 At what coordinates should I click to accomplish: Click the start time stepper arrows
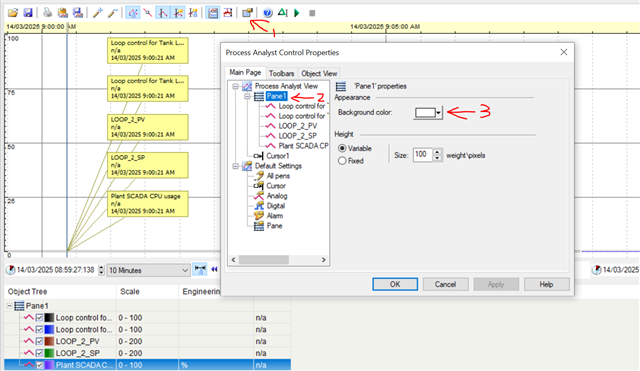(x=101, y=270)
